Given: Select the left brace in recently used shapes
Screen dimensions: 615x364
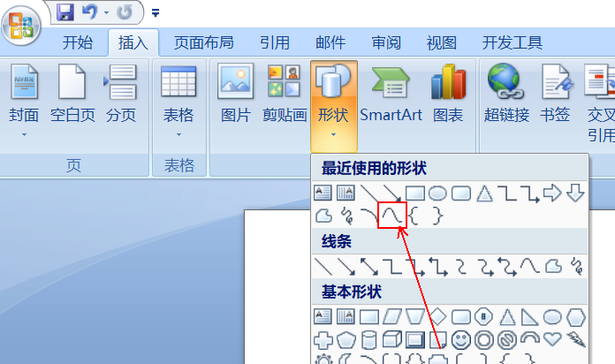Looking at the screenshot, I should pyautogui.click(x=414, y=216).
